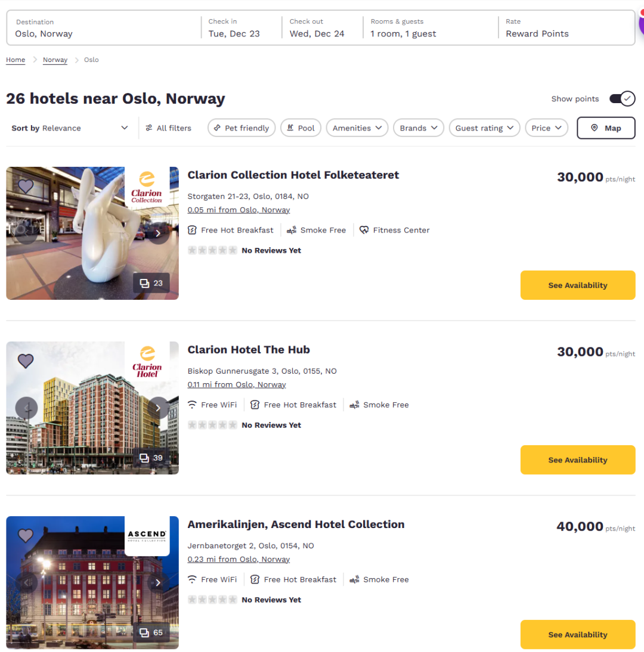Open the Brands filter dropdown
Viewport: 644px width, 652px height.
[418, 128]
